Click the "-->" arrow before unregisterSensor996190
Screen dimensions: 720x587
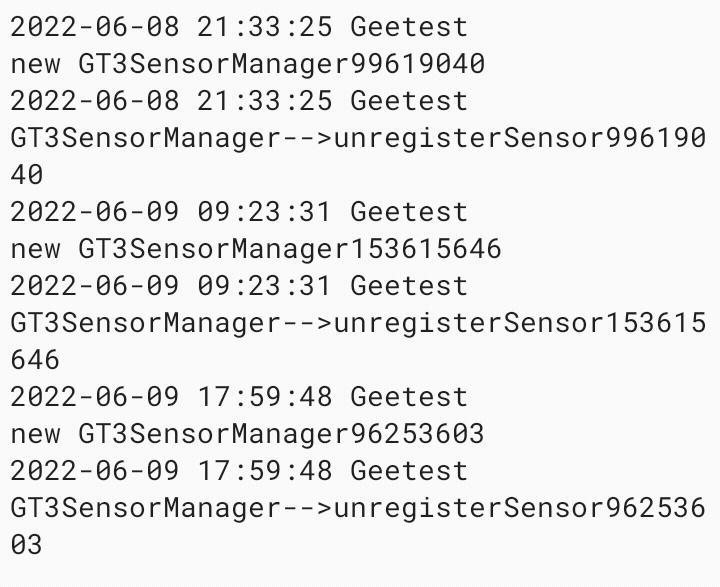(x=307, y=138)
